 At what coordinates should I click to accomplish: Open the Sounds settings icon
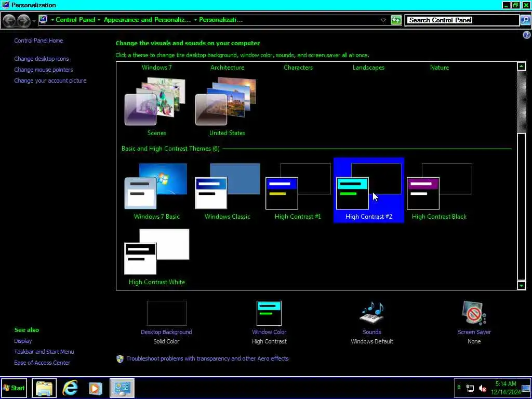(371, 312)
